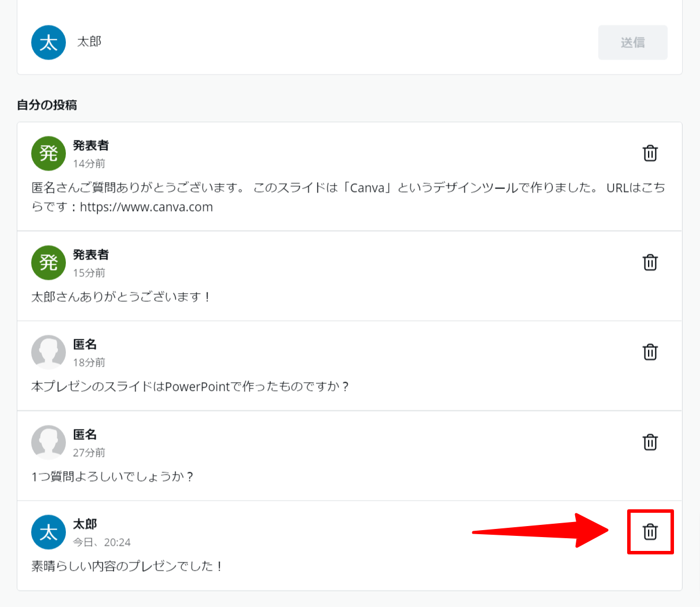The image size is (700, 607).
Task: Select the text https://www.canva.com in the reply
Action: coord(146,207)
